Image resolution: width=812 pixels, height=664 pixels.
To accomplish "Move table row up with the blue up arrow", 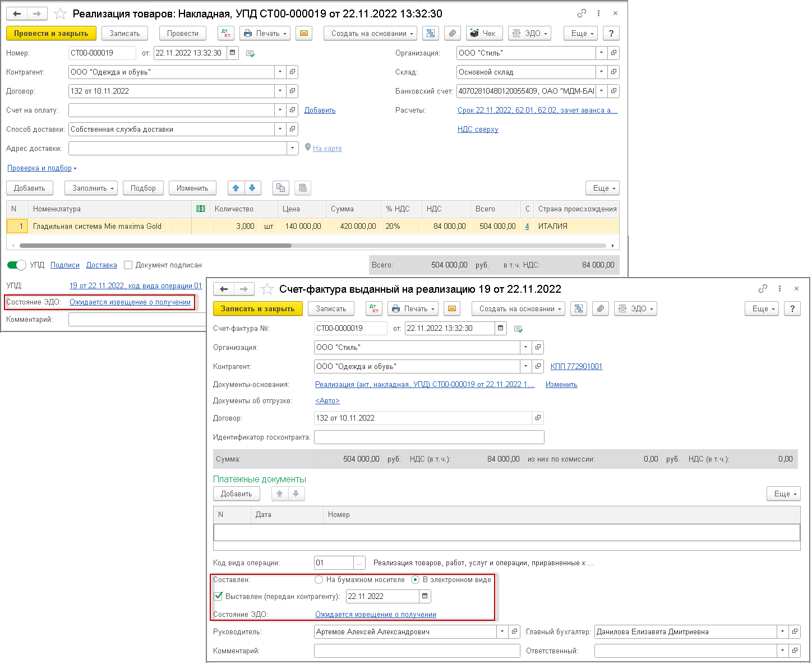I will pyautogui.click(x=236, y=188).
